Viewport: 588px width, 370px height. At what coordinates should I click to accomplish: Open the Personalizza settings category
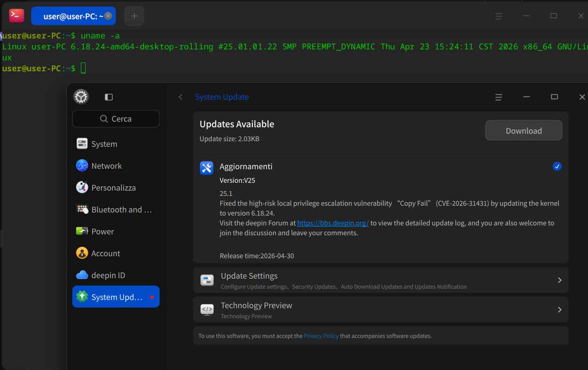pos(116,188)
